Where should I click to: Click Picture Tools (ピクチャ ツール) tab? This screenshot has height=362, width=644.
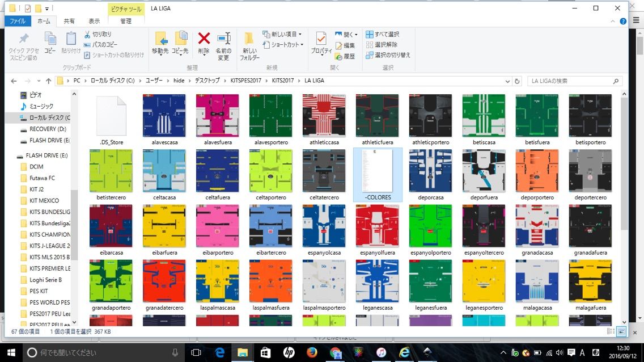click(126, 9)
